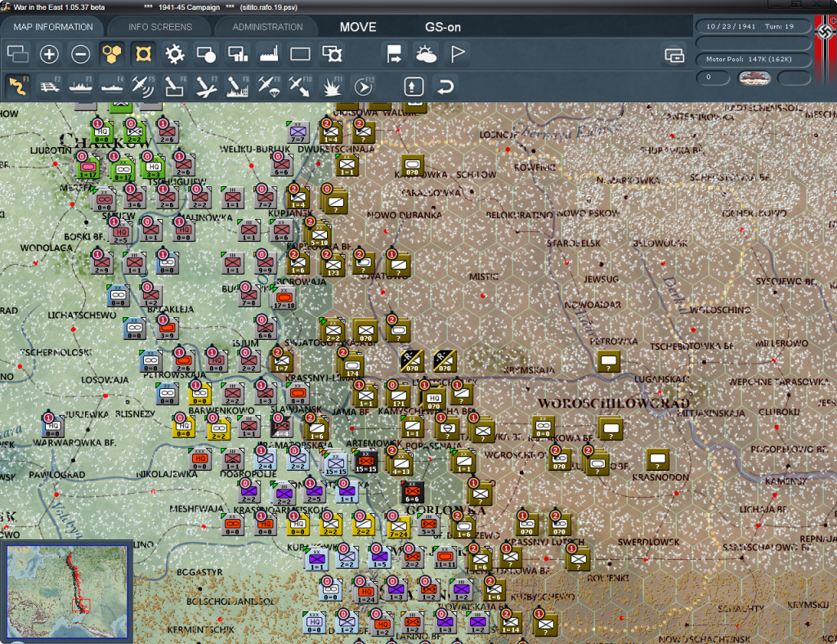Click the overlapping windows icon at toolbar left
Screen dimensions: 837x644
click(18, 54)
